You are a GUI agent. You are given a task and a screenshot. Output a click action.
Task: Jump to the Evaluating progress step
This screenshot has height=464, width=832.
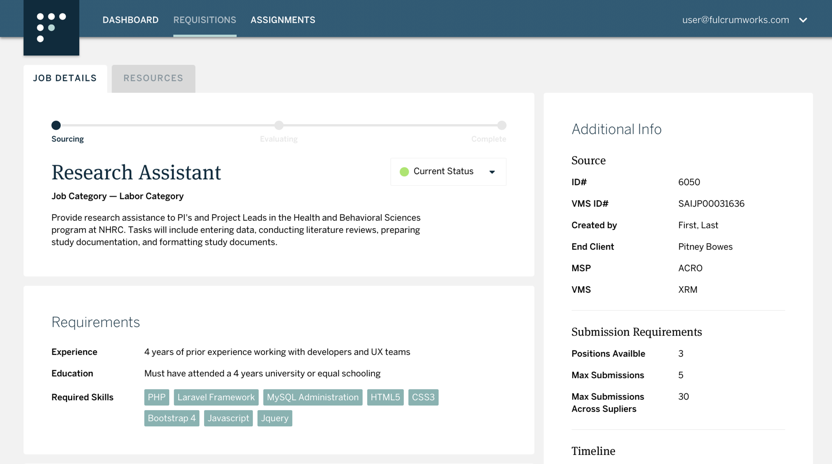(279, 125)
